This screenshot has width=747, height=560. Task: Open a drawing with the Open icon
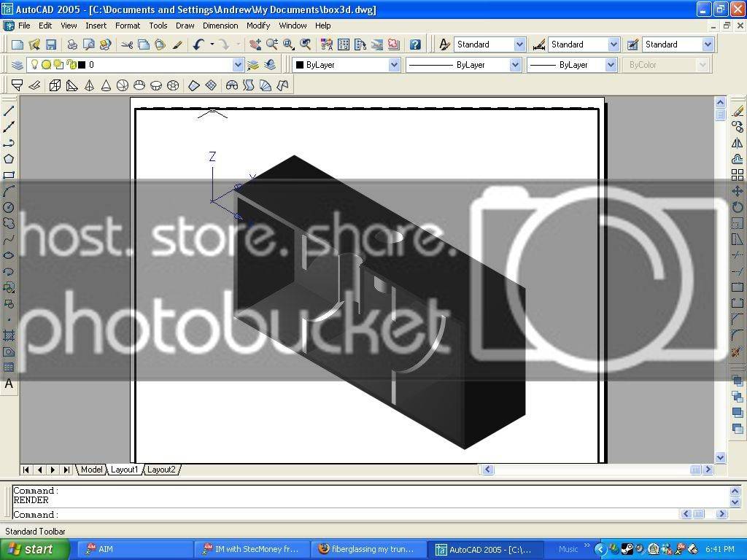coord(34,44)
